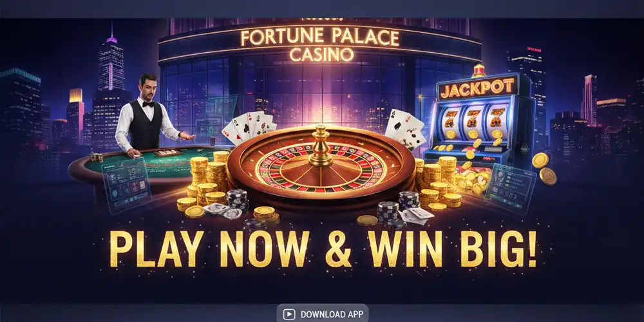This screenshot has width=644, height=322.
Task: Click the black poker chips stack at left
Action: click(238, 201)
